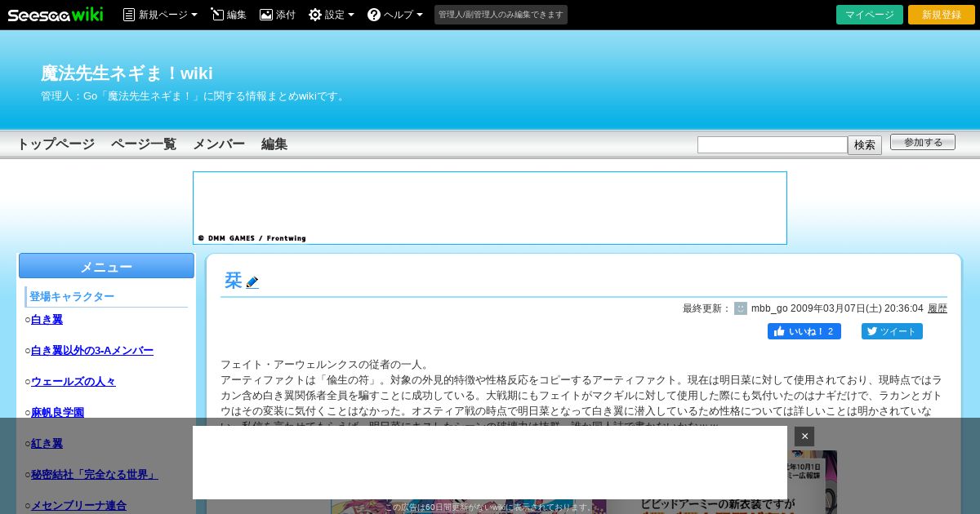Focus the wiki search input field
This screenshot has height=514, width=980.
(773, 144)
